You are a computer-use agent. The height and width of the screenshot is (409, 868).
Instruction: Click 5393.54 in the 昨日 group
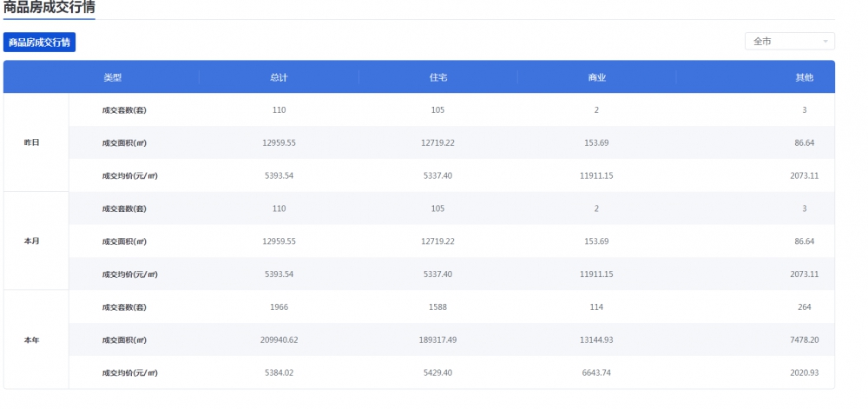(x=279, y=176)
